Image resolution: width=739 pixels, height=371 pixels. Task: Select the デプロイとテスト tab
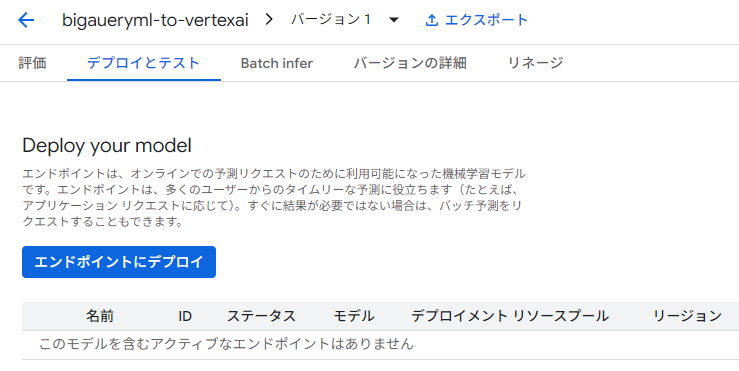(x=144, y=63)
